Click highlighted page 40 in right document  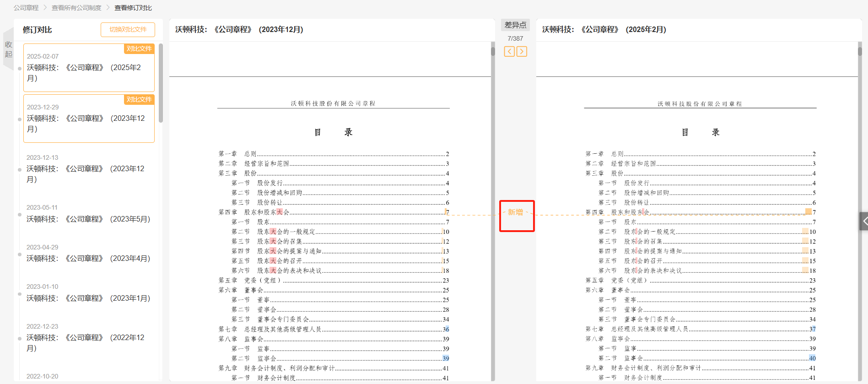(812, 358)
